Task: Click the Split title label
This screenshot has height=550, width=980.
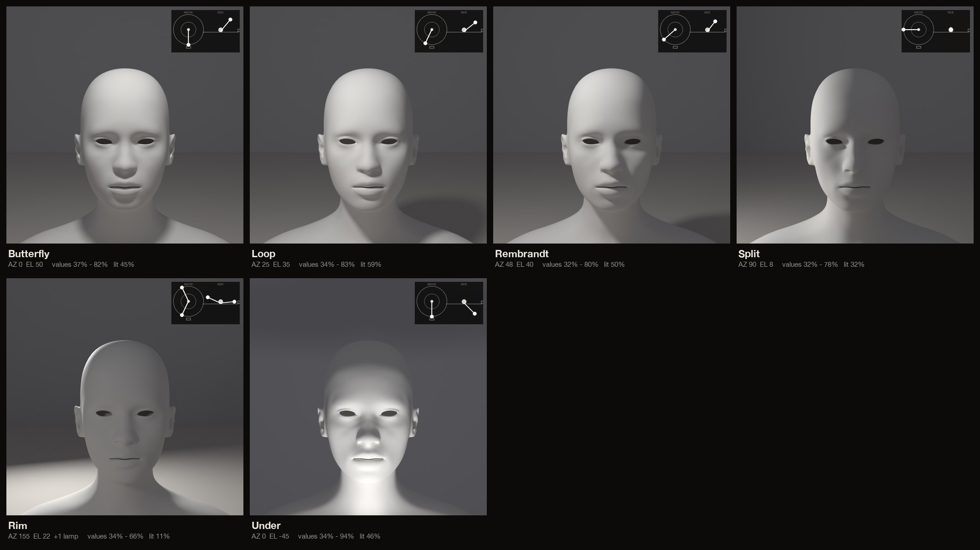Action: (749, 254)
